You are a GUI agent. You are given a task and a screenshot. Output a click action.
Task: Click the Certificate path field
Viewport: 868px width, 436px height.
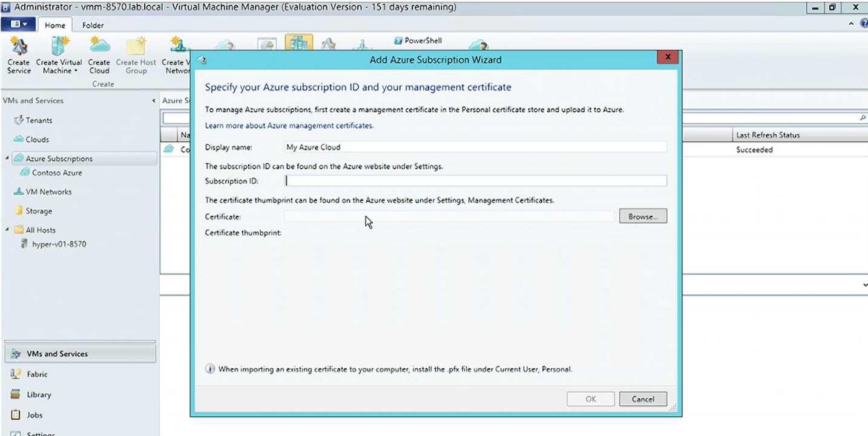(449, 216)
